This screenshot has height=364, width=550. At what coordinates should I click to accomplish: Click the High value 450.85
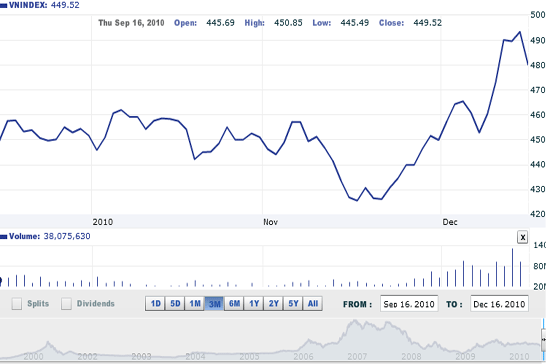tap(288, 23)
